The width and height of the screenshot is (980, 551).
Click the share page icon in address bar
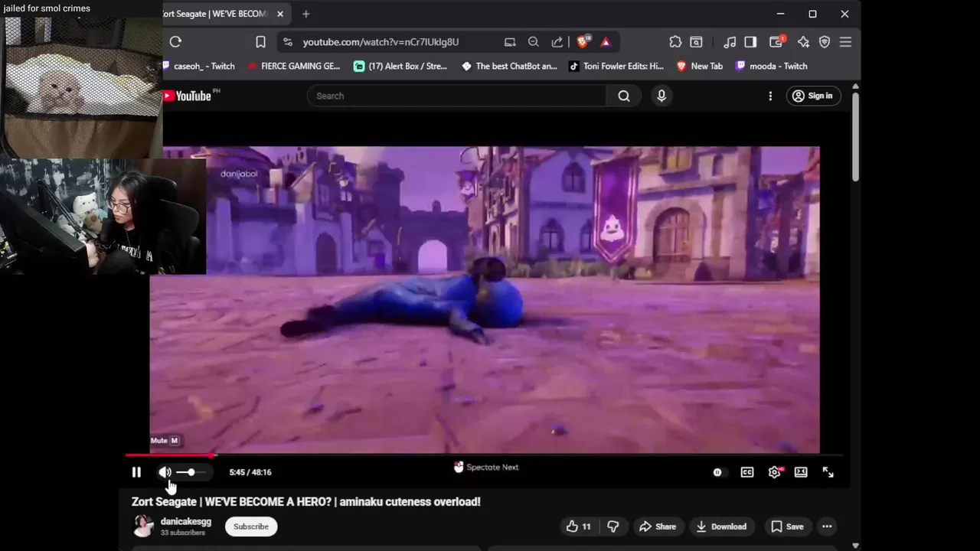[557, 42]
